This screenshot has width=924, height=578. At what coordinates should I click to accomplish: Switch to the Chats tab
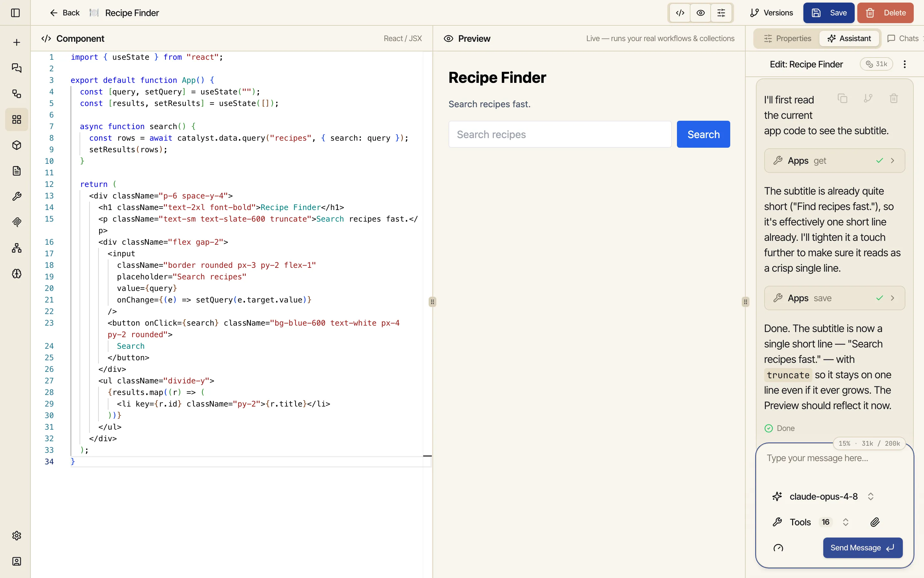coord(903,38)
